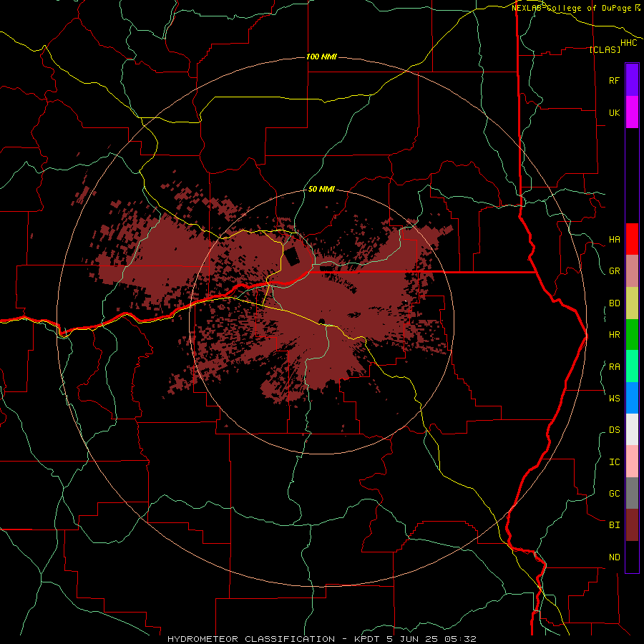The image size is (644, 644).
Task: Click the ND black legend swatch
Action: [x=632, y=557]
